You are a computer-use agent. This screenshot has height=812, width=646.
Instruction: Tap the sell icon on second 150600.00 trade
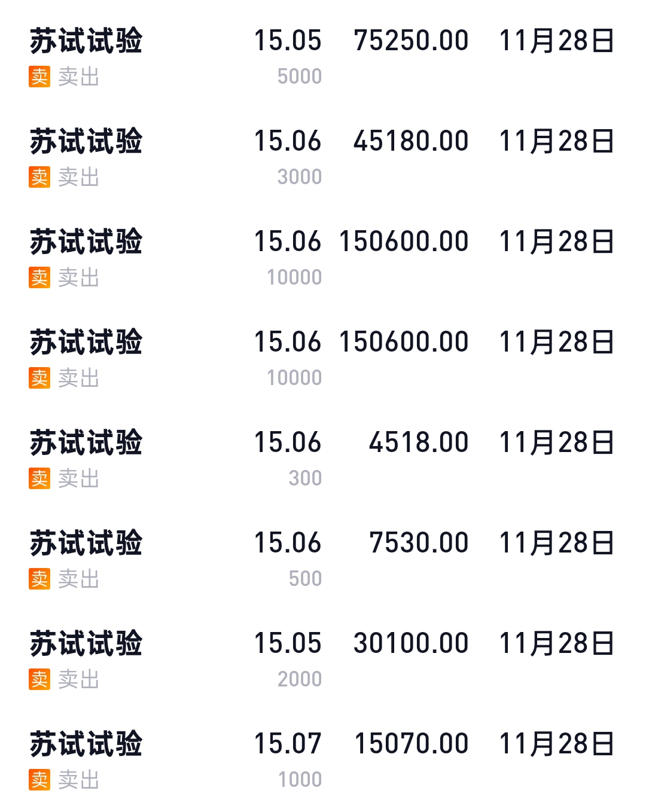[39, 378]
